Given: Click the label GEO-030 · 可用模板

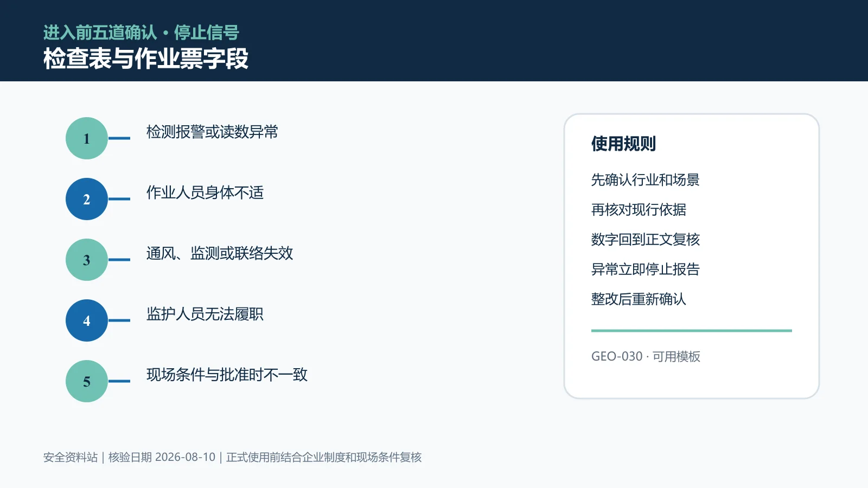Looking at the screenshot, I should point(646,356).
